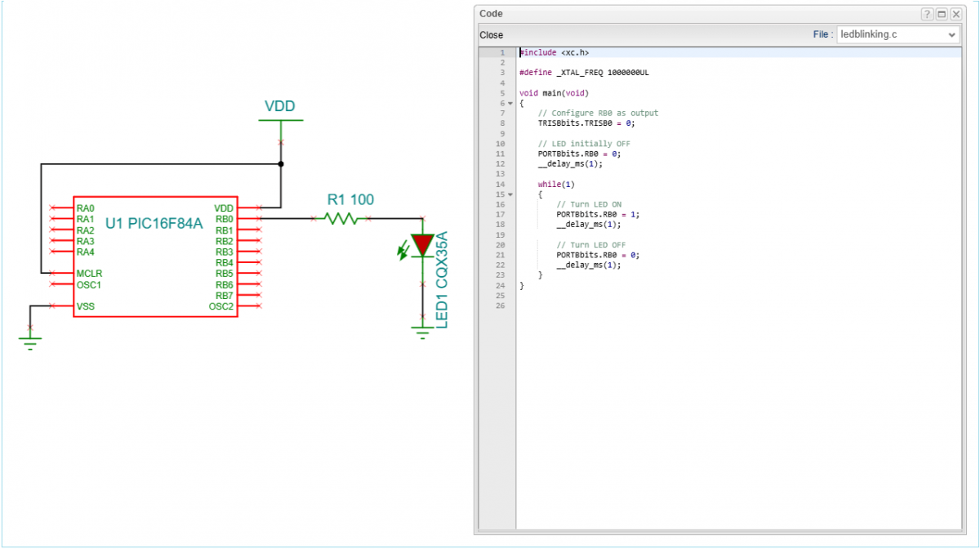This screenshot has height=549, width=980.
Task: Click the '// Turn LED OFF' comment
Action: (591, 244)
